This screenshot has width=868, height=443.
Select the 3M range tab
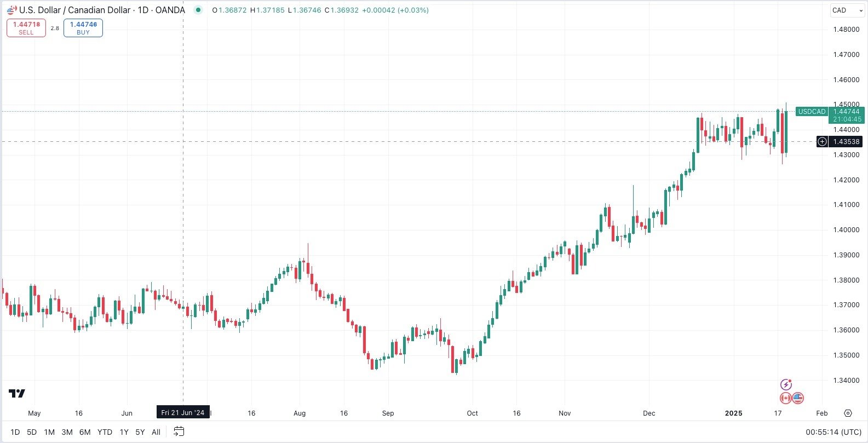(x=67, y=432)
